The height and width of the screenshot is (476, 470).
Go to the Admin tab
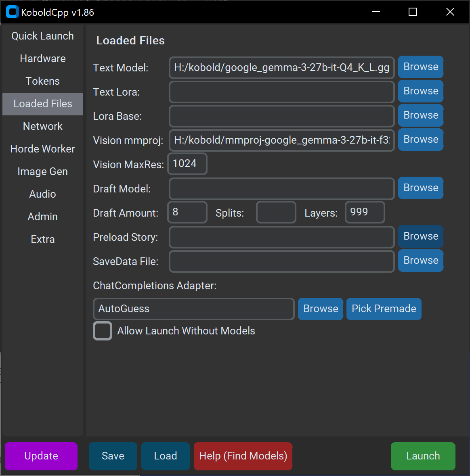[x=42, y=217]
